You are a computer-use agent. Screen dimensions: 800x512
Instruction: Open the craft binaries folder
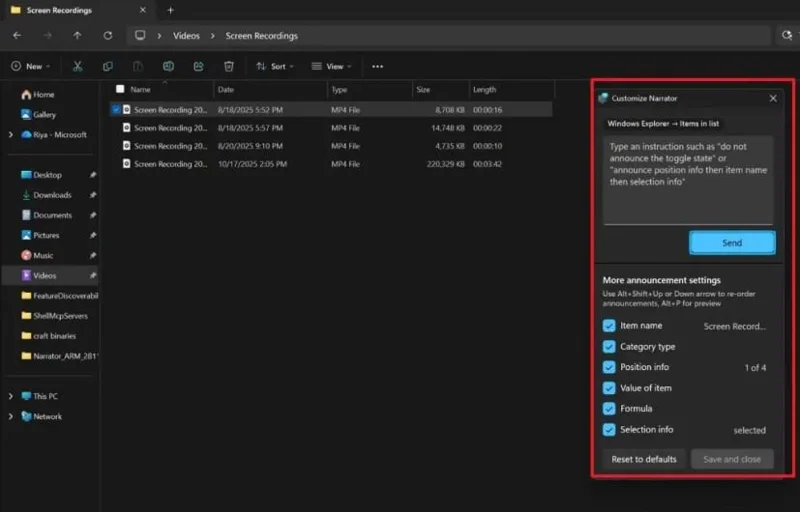(48, 336)
